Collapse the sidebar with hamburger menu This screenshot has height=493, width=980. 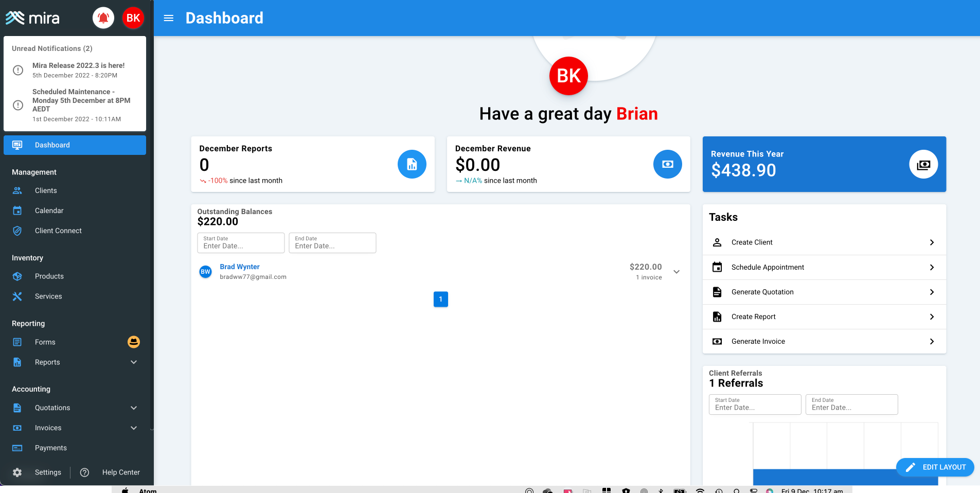(x=168, y=17)
